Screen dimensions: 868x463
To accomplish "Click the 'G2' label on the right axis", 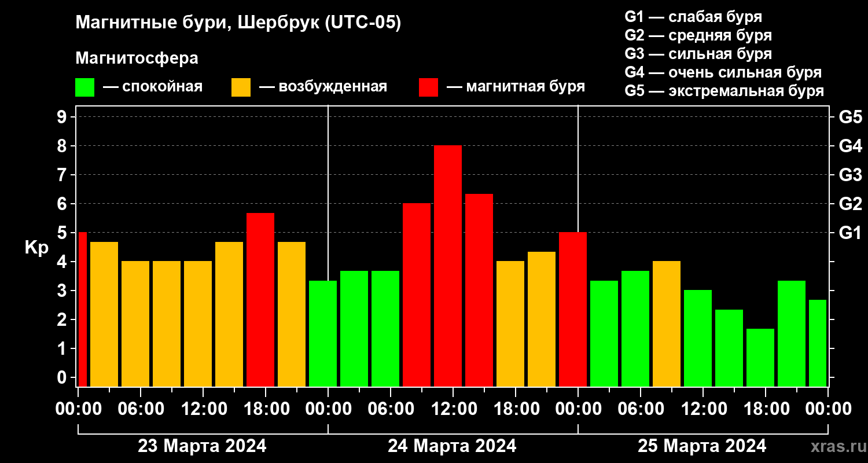I will coord(850,204).
